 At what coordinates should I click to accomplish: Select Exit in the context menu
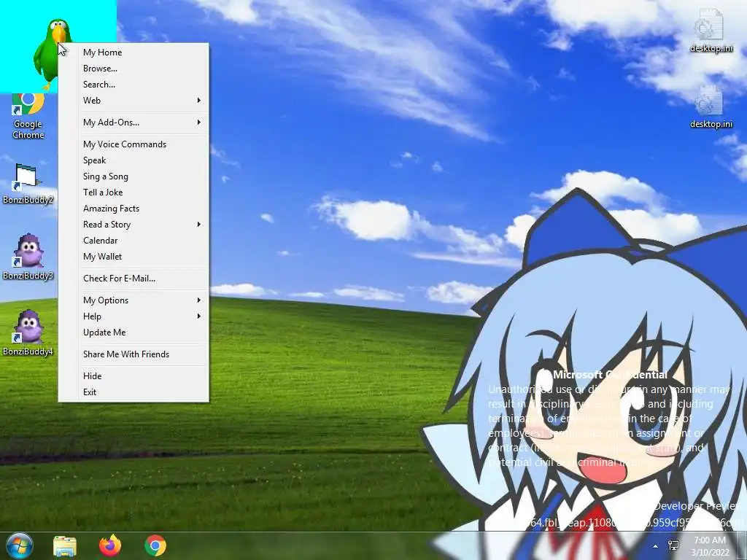point(133,392)
